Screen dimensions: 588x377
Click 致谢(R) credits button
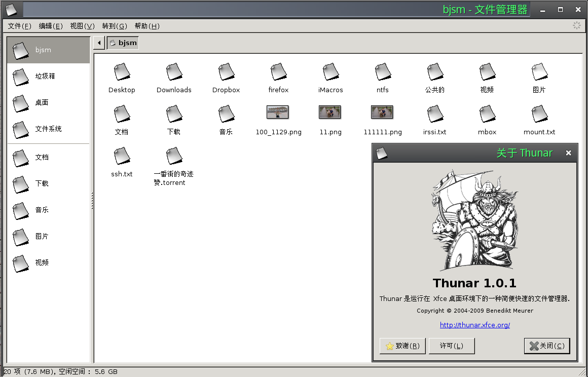(x=402, y=346)
